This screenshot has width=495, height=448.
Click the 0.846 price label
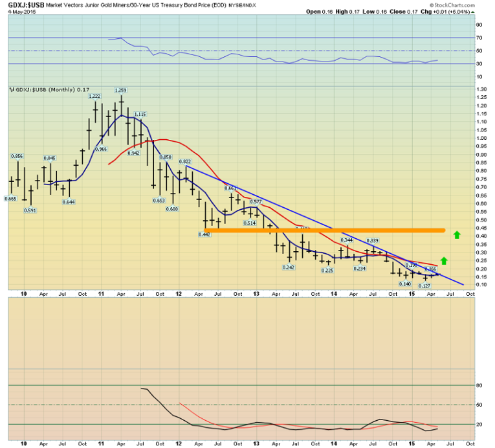coord(49,158)
